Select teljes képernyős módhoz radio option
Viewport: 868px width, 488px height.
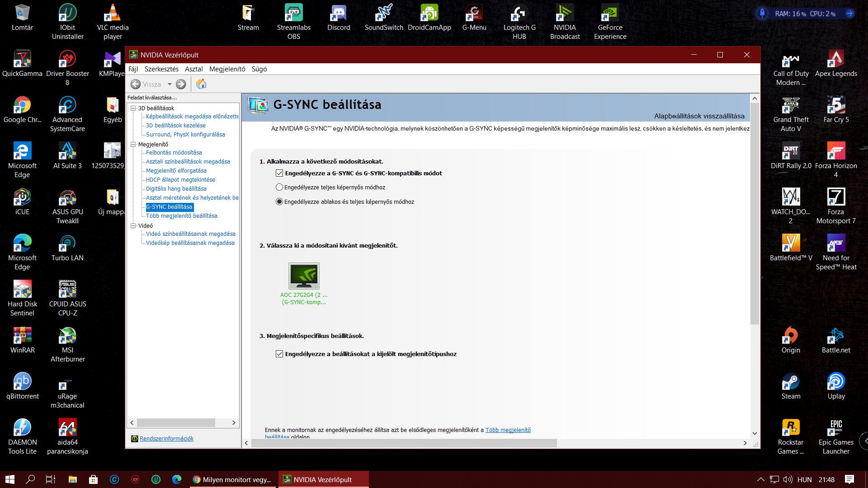point(279,187)
